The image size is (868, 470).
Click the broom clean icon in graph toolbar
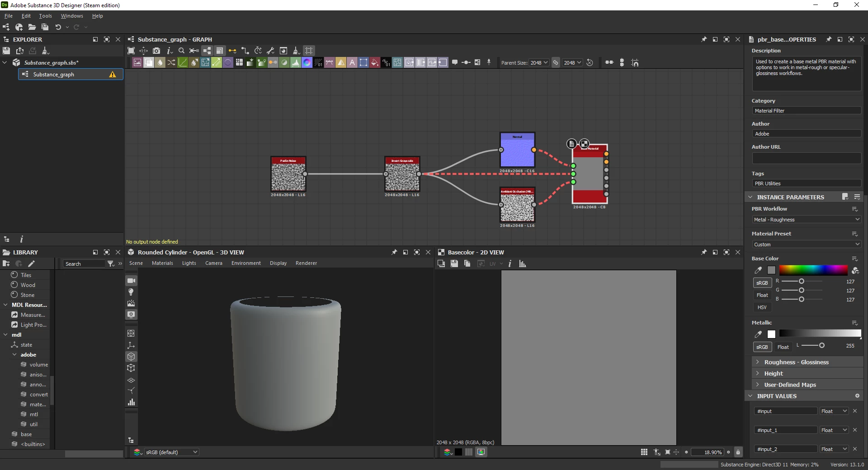(296, 51)
